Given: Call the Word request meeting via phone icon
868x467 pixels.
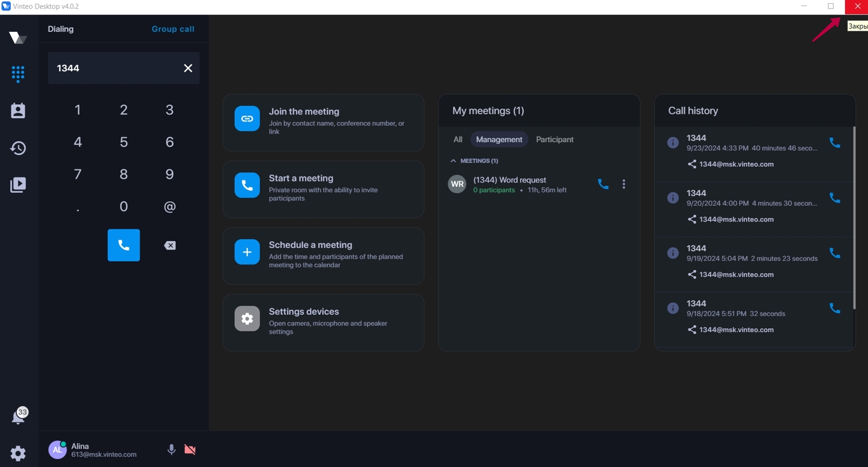Looking at the screenshot, I should pyautogui.click(x=603, y=184).
